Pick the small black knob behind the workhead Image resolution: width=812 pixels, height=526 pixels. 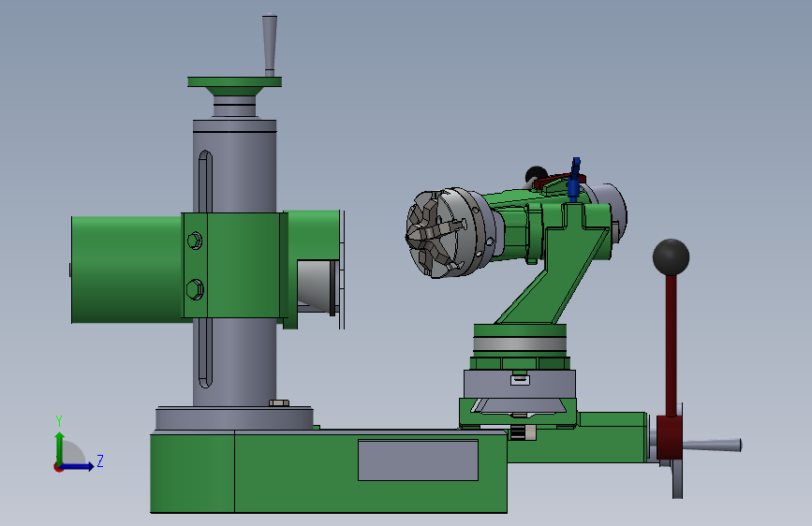pyautogui.click(x=536, y=173)
